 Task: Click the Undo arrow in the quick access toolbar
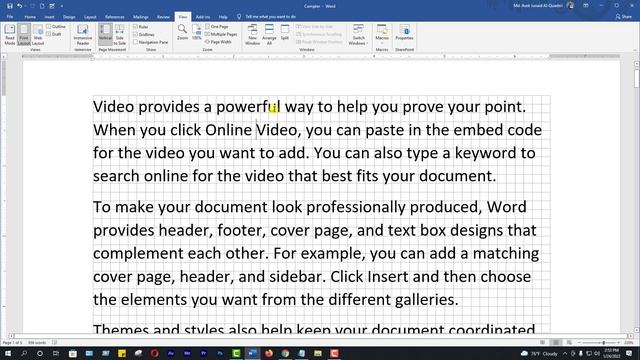pos(19,6)
